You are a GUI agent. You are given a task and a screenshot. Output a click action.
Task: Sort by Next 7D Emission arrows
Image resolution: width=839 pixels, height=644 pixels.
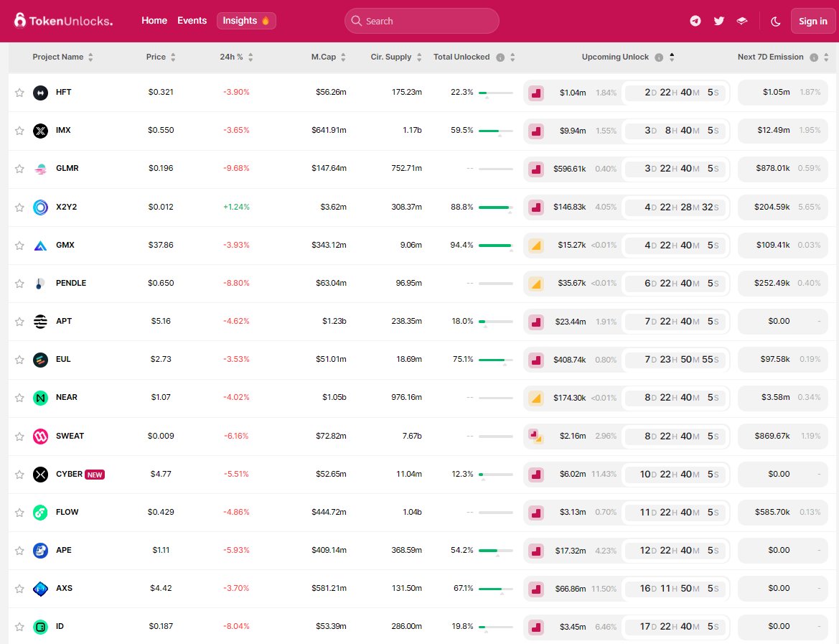pyautogui.click(x=826, y=57)
